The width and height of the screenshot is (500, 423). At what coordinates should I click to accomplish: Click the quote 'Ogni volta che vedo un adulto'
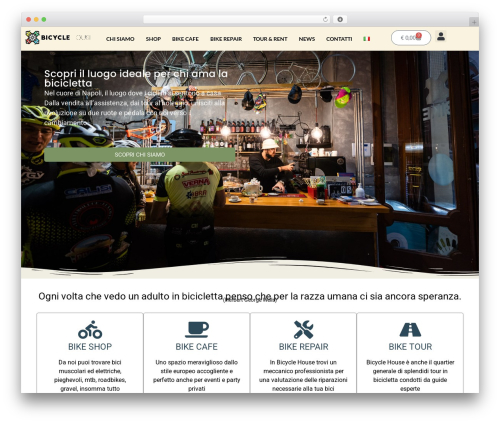(250, 296)
